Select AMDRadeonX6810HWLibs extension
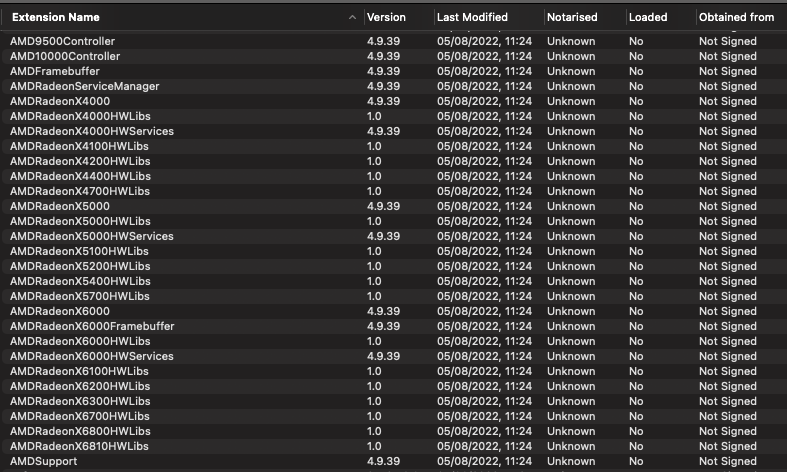 point(394,446)
